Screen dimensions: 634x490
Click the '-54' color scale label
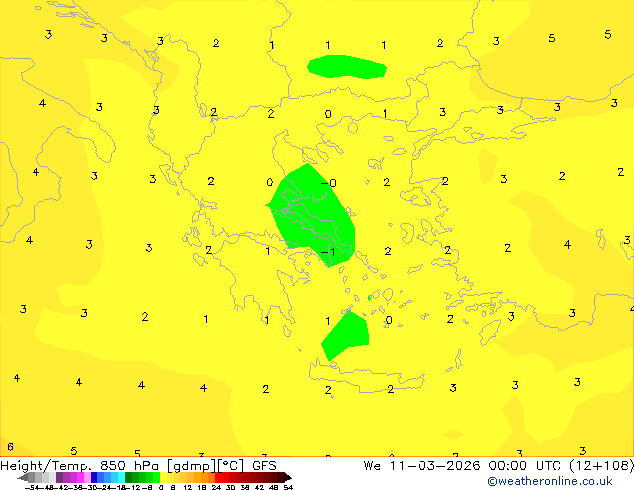pos(32,487)
